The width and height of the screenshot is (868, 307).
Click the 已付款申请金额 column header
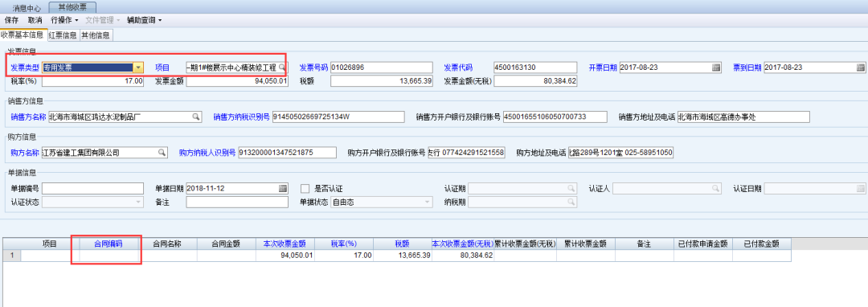(x=703, y=244)
